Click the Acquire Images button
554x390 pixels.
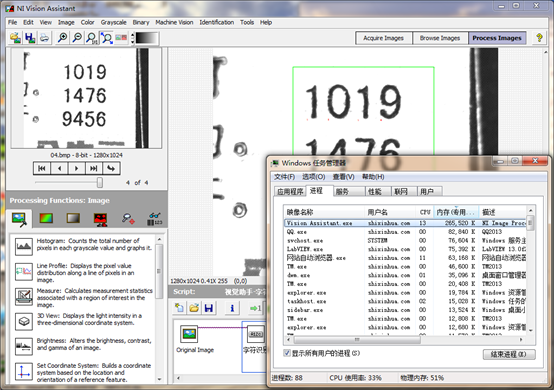pyautogui.click(x=384, y=38)
